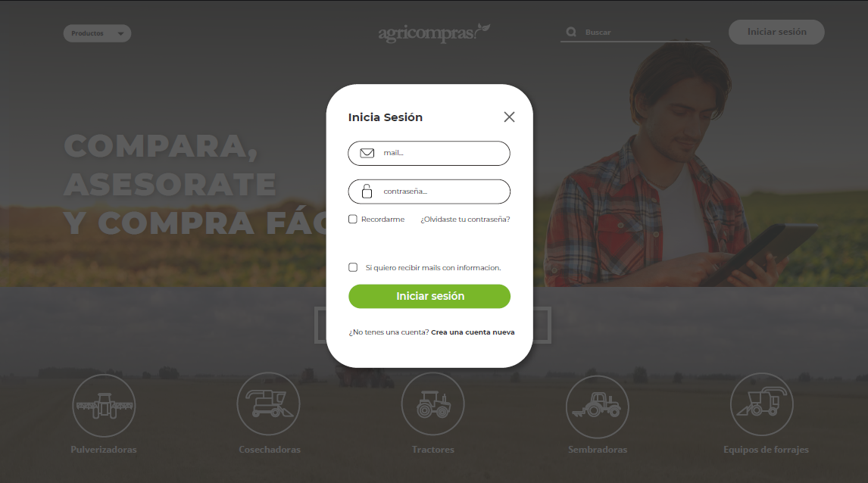Open the agricompras logo homepage
The image size is (868, 483).
[433, 33]
